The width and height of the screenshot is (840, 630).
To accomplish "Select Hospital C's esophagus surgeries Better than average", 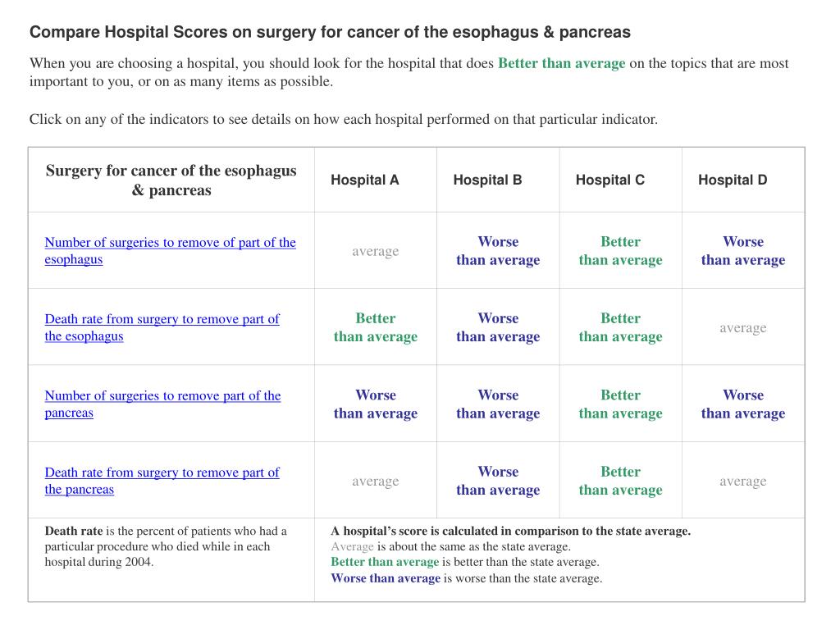I will coord(620,251).
